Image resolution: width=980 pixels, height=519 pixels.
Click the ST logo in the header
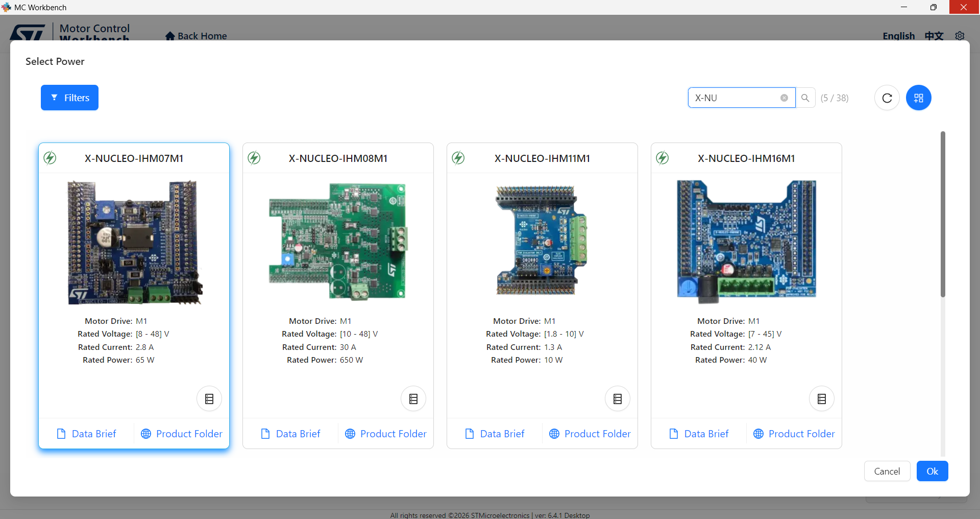[28, 33]
